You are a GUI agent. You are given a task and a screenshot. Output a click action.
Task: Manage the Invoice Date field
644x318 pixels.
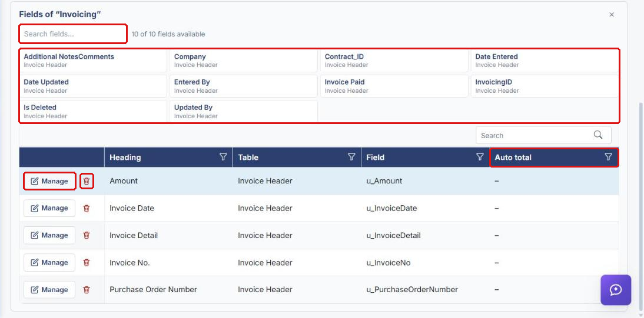pos(49,208)
